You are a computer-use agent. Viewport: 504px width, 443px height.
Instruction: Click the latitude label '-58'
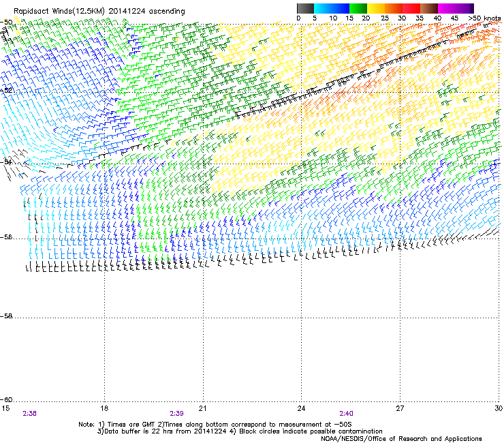point(6,316)
